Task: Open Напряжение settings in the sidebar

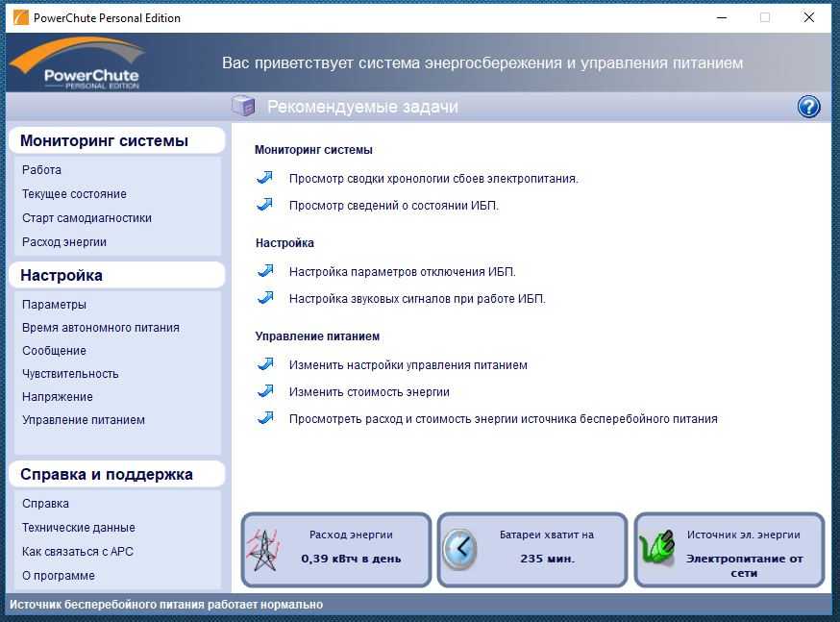Action: coord(58,397)
